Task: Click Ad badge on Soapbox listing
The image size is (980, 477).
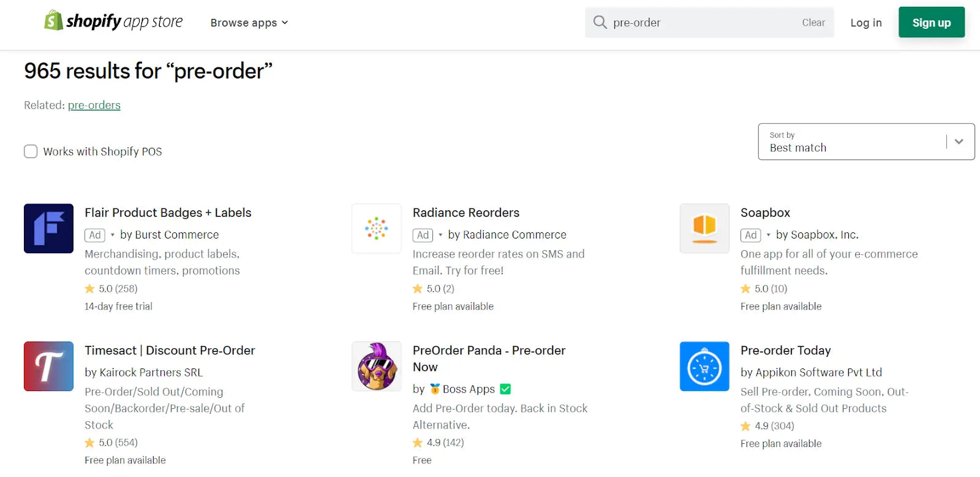Action: [751, 235]
